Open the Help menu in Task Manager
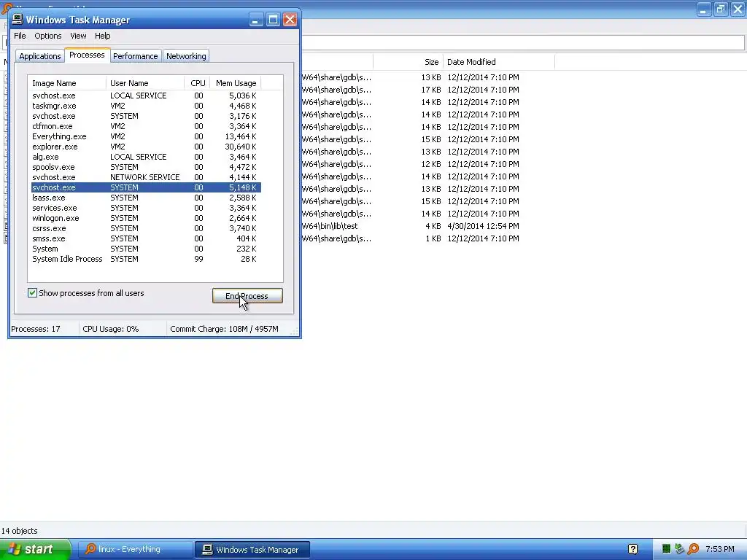The width and height of the screenshot is (747, 560). [x=102, y=36]
